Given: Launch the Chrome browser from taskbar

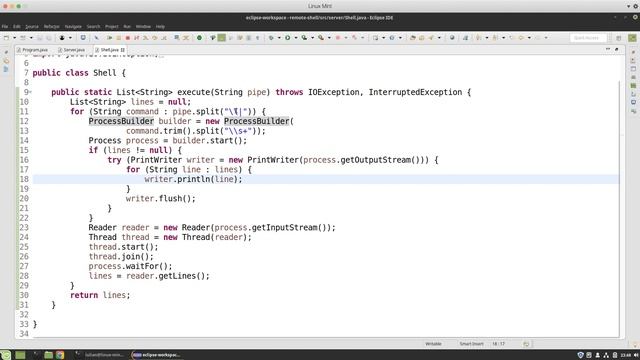Looking at the screenshot, I should click(x=60, y=355).
